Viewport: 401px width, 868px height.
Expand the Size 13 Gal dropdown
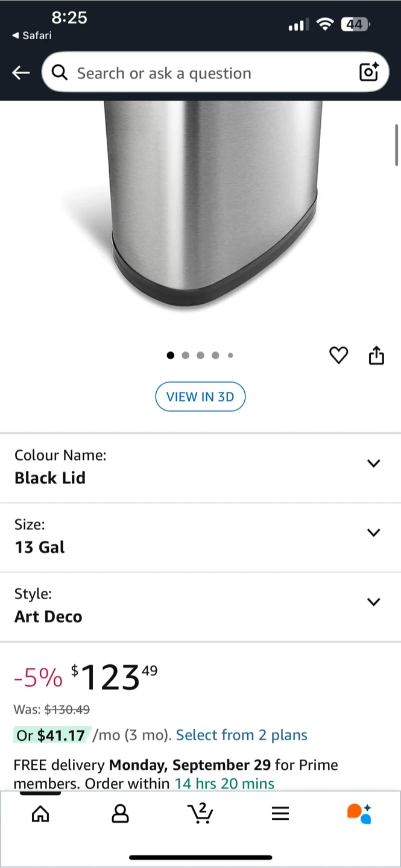[374, 532]
